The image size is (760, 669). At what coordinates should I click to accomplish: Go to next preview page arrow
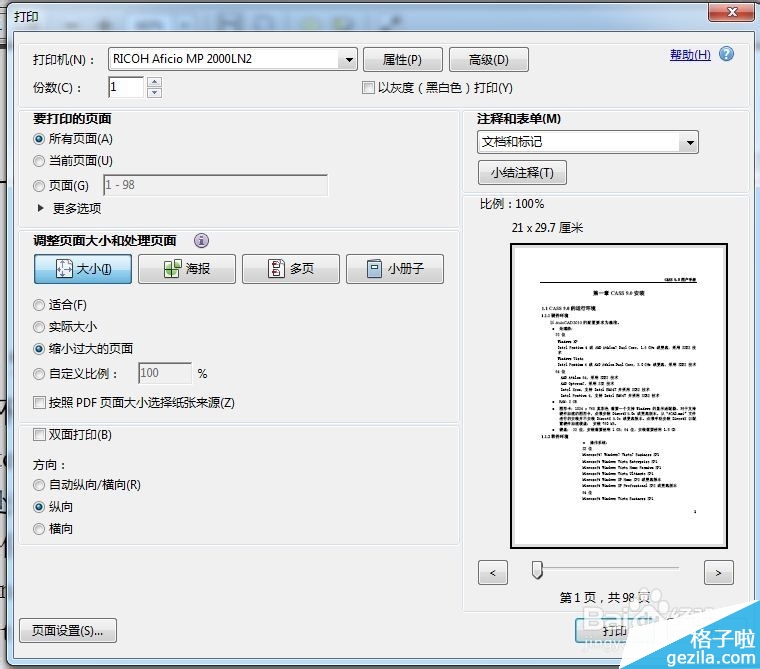coord(719,572)
